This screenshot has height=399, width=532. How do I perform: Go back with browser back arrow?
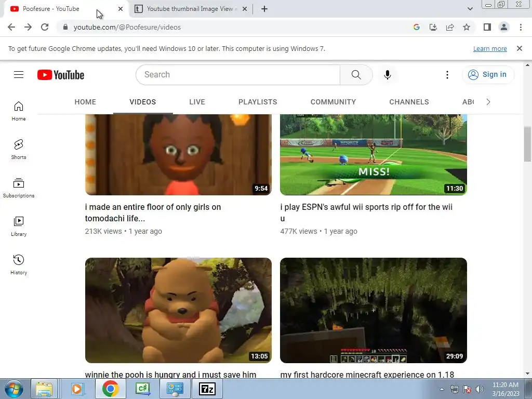(x=11, y=27)
